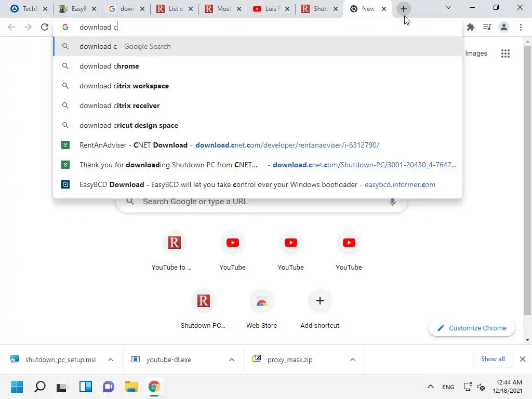Open network and volume quick settings

pos(474,387)
